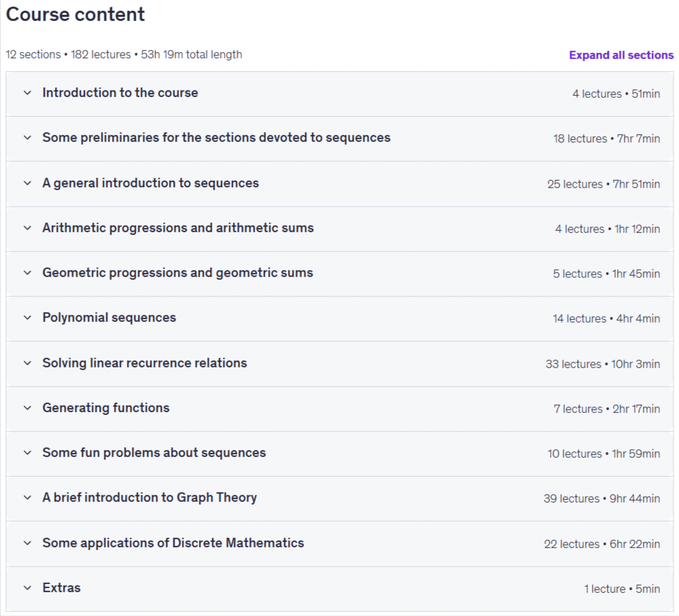Expand chevron for 'Arithmetic progressions and arithmetic sums'
The image size is (679, 616).
click(x=27, y=228)
